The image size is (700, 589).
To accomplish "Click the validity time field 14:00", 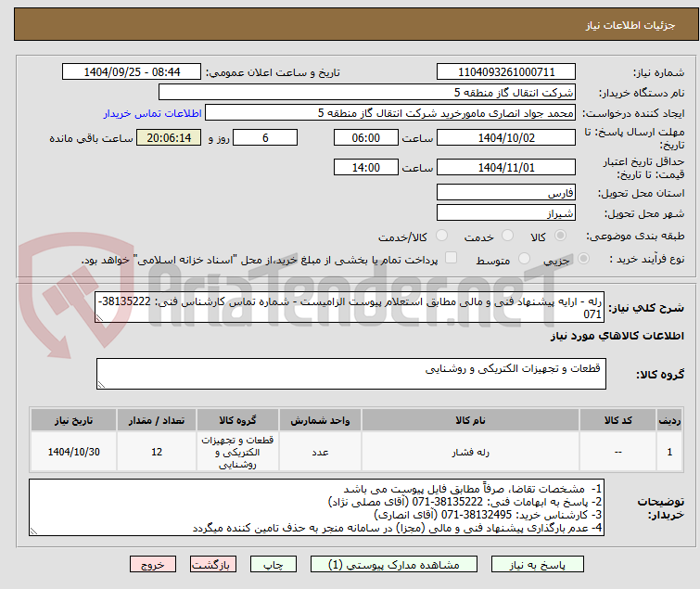I will pyautogui.click(x=366, y=168).
